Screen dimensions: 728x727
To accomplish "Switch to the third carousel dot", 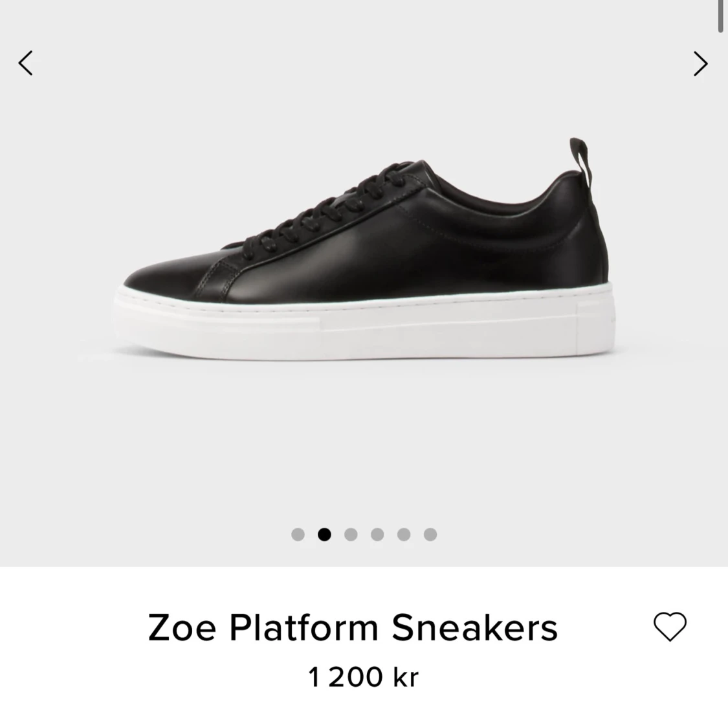I will click(351, 534).
